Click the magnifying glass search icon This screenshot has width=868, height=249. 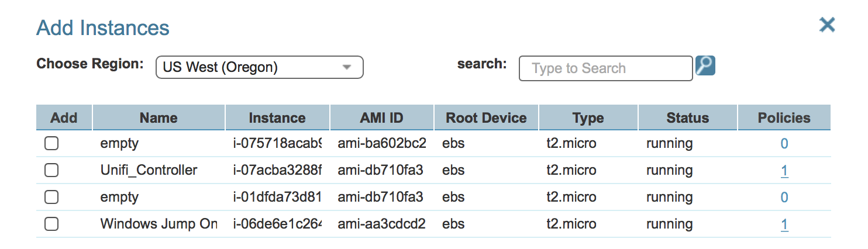[x=705, y=66]
